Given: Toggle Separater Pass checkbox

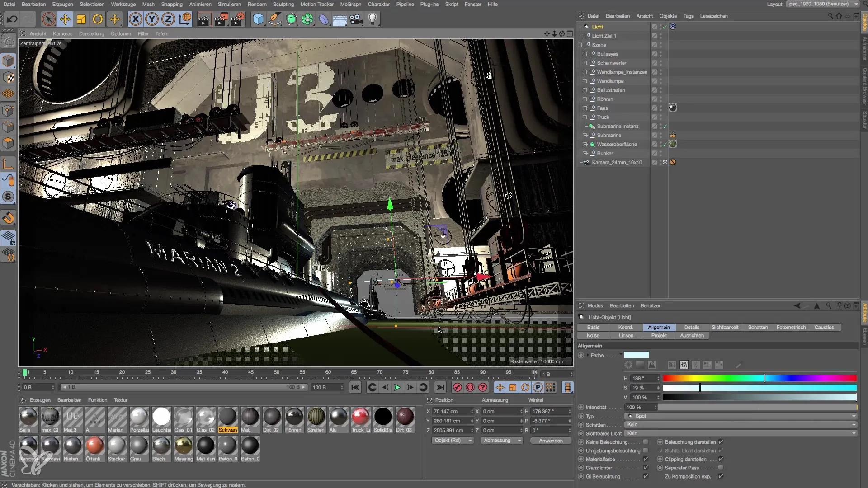Looking at the screenshot, I should coord(721,468).
